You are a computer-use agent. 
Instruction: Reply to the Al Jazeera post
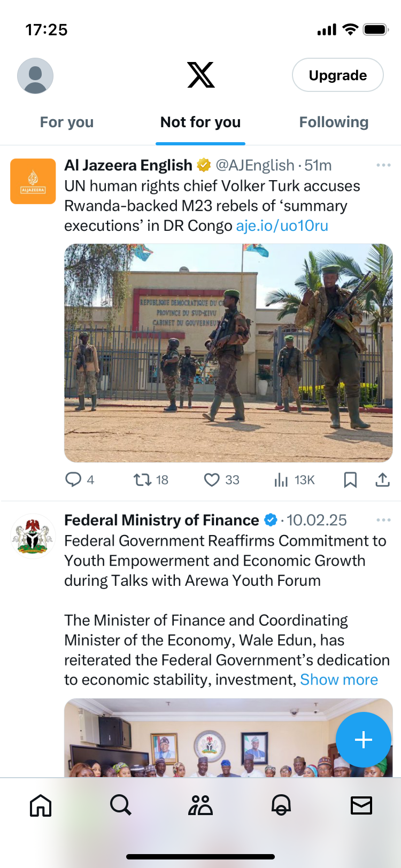pyautogui.click(x=73, y=479)
